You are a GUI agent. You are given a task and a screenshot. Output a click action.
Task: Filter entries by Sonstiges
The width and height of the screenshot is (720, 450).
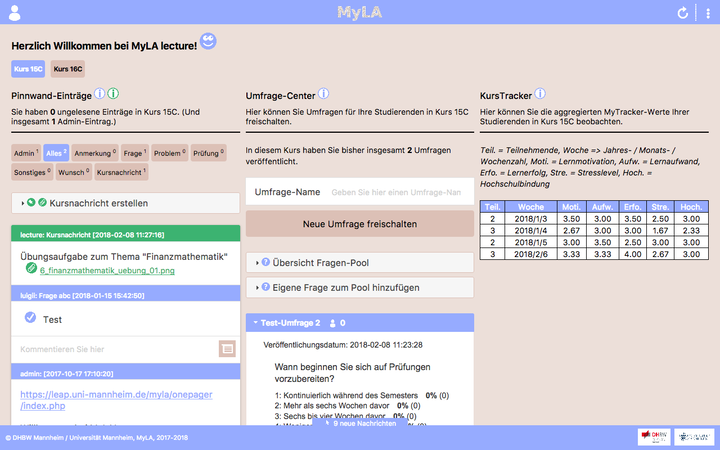[32, 172]
